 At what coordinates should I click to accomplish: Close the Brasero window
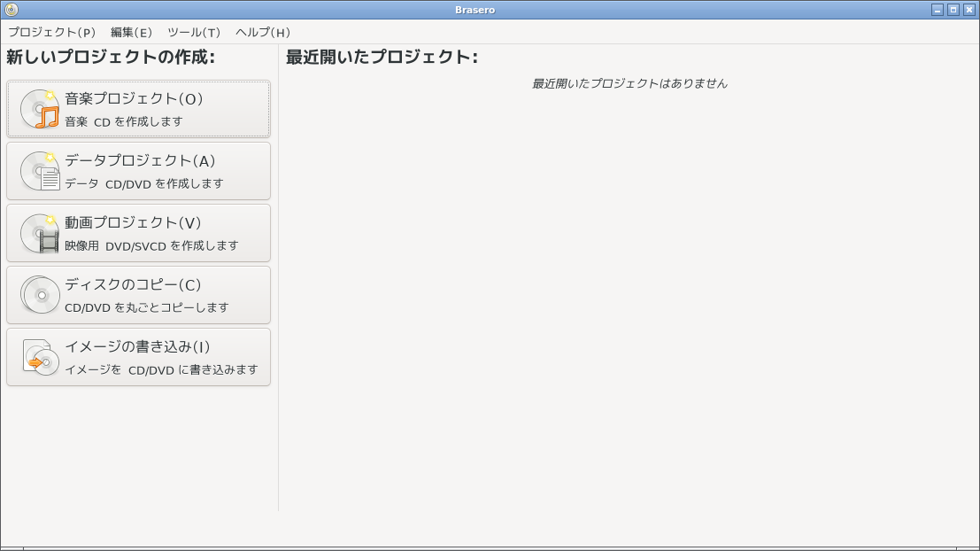[969, 10]
